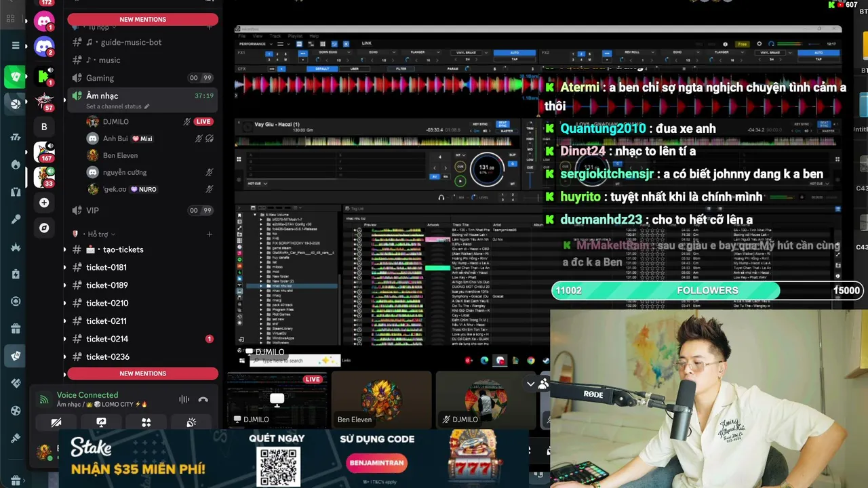Jump to the bottom NEW MENTIONS banner
This screenshot has height=488, width=868.
pyautogui.click(x=142, y=373)
